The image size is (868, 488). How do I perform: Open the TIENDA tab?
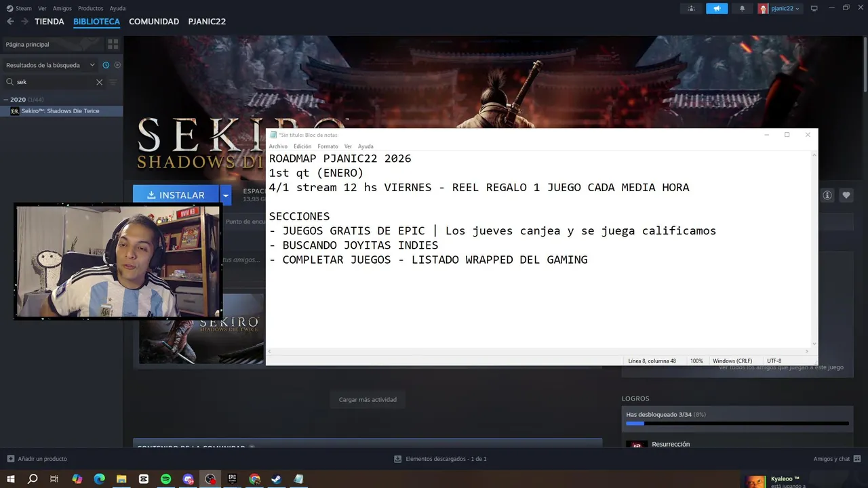coord(50,22)
